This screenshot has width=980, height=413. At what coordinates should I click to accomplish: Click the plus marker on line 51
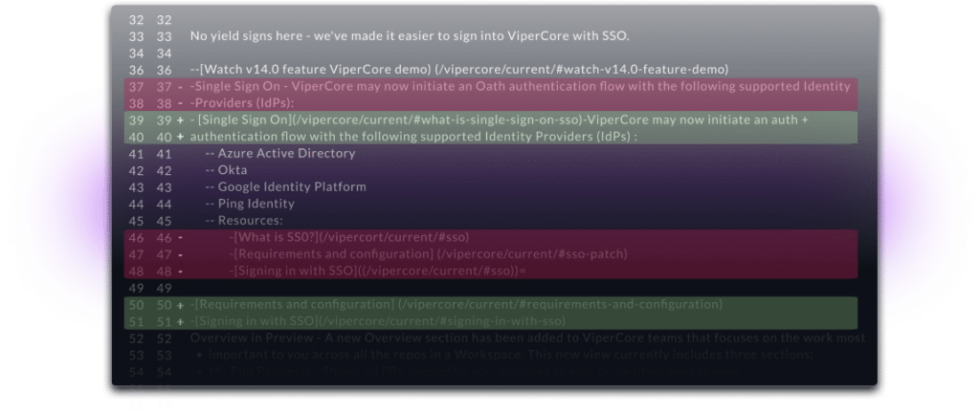[181, 322]
